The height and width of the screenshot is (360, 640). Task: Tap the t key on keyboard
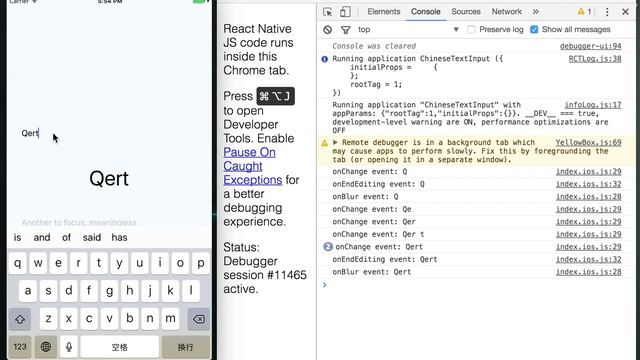coord(99,263)
